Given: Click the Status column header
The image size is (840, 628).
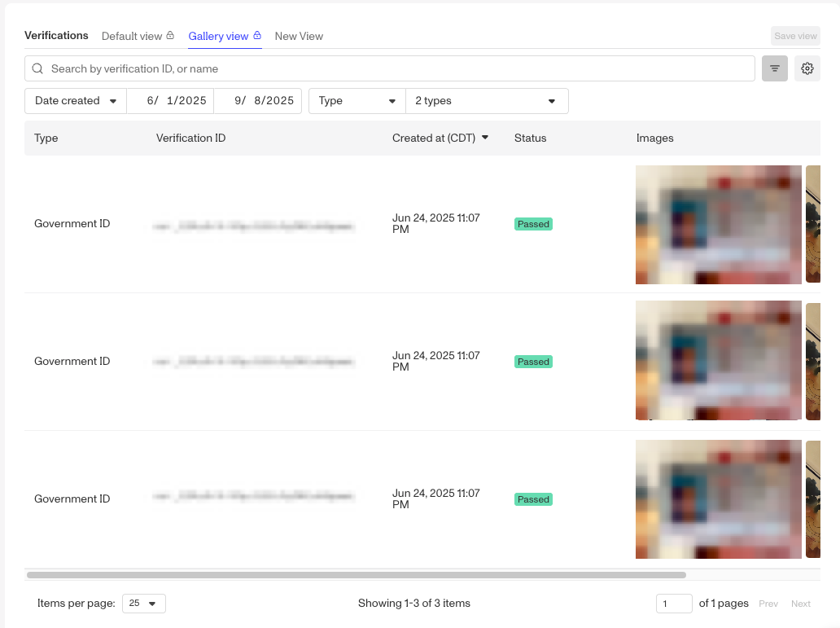Looking at the screenshot, I should click(x=531, y=138).
